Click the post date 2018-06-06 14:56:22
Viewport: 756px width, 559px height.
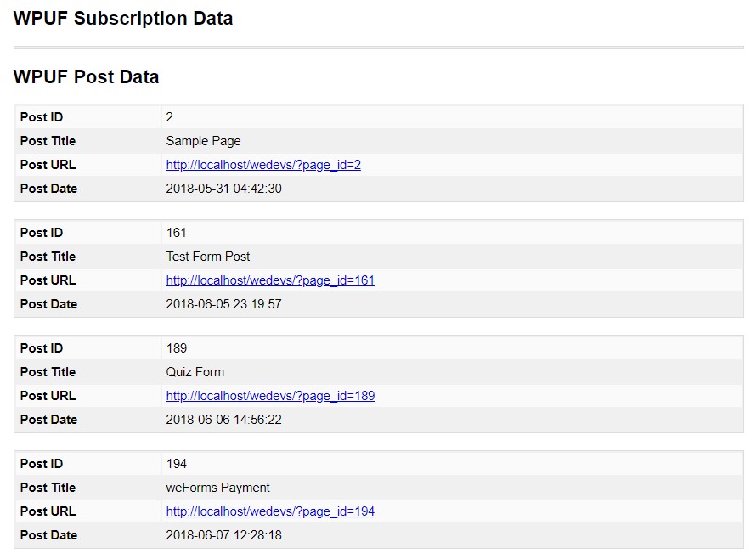click(x=223, y=420)
